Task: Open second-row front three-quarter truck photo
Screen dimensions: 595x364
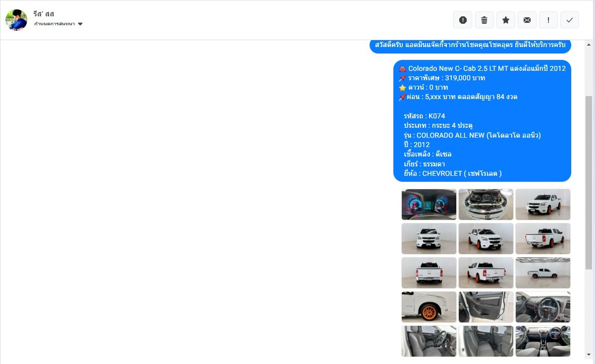Action: click(x=486, y=238)
